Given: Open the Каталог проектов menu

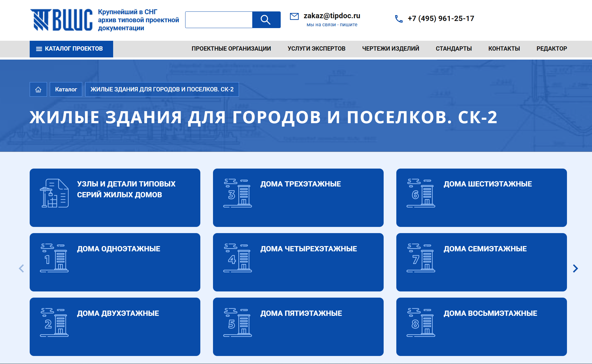Looking at the screenshot, I should pos(71,49).
